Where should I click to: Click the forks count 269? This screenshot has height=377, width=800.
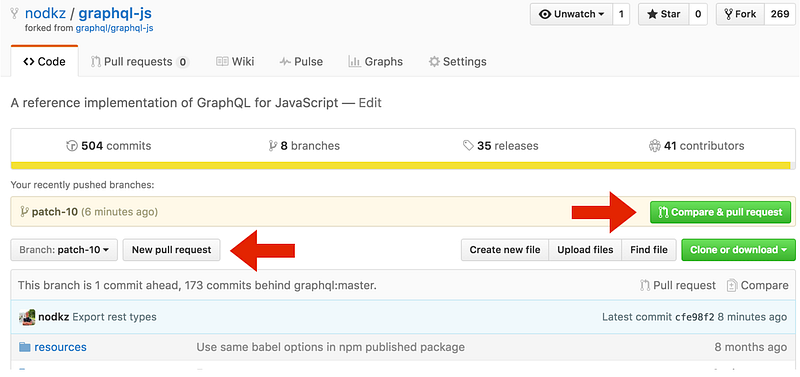click(780, 14)
